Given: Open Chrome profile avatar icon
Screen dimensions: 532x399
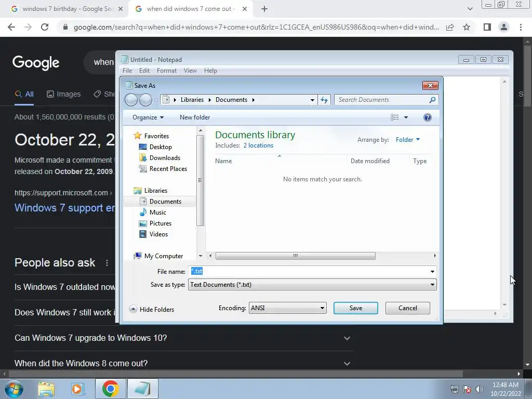Looking at the screenshot, I should [504, 27].
